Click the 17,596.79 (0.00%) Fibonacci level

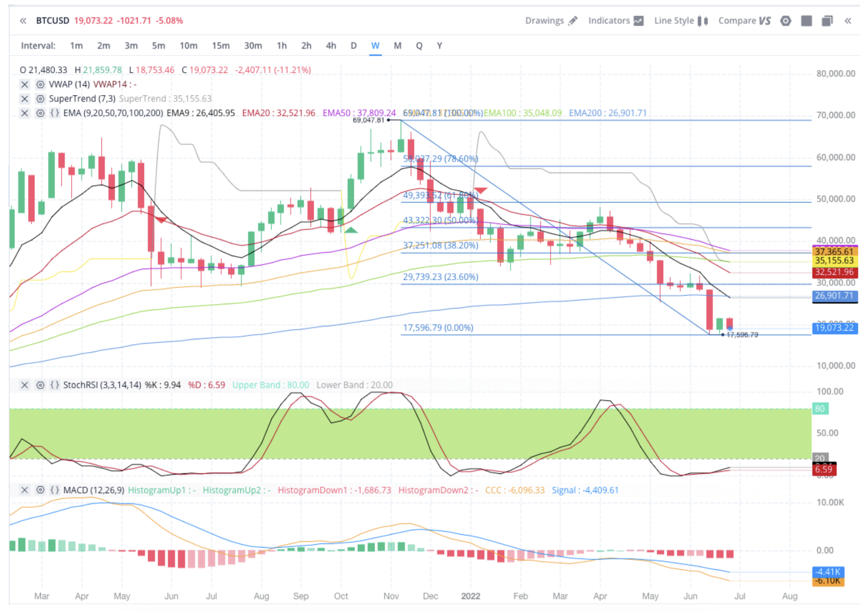point(438,327)
